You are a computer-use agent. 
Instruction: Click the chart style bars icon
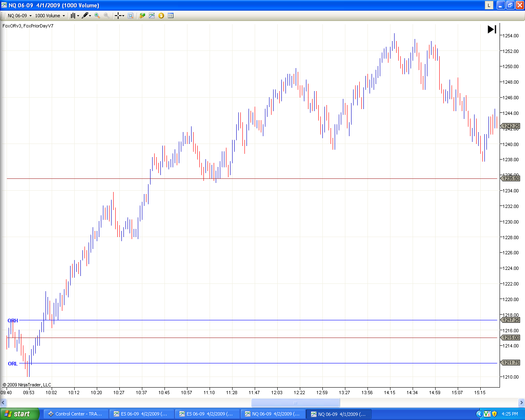pyautogui.click(x=73, y=16)
